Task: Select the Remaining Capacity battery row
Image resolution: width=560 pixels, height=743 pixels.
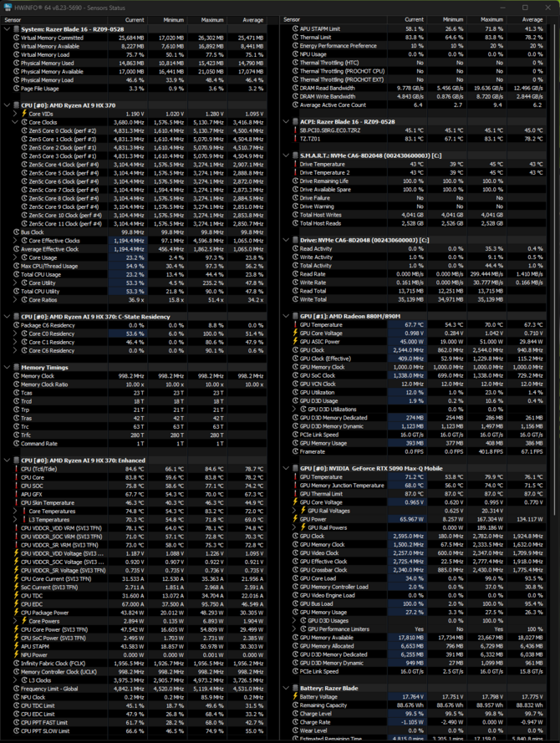Action: coord(414,705)
